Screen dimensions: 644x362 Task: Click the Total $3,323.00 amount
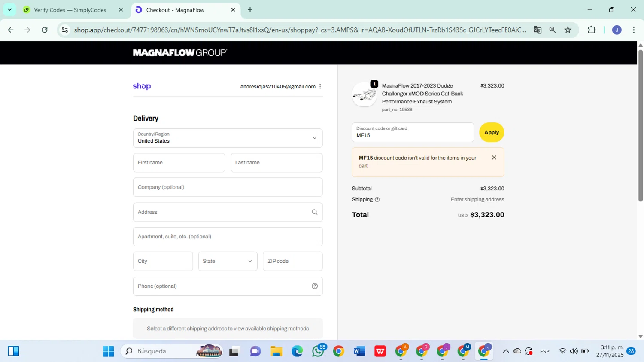coord(487,215)
